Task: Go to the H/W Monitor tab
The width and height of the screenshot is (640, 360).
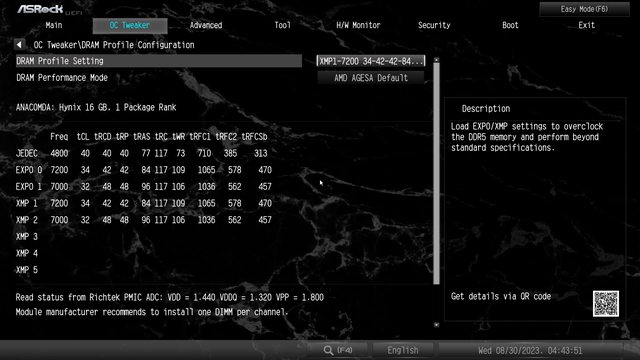Action: pos(358,25)
